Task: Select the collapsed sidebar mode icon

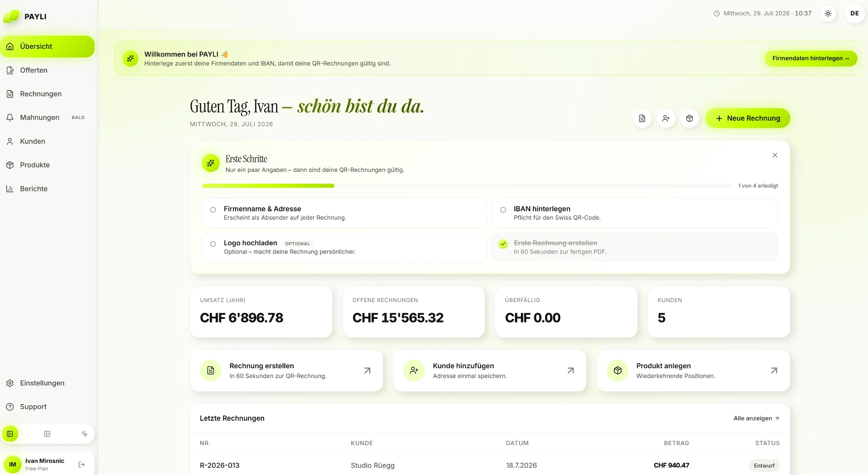Action: pos(47,434)
